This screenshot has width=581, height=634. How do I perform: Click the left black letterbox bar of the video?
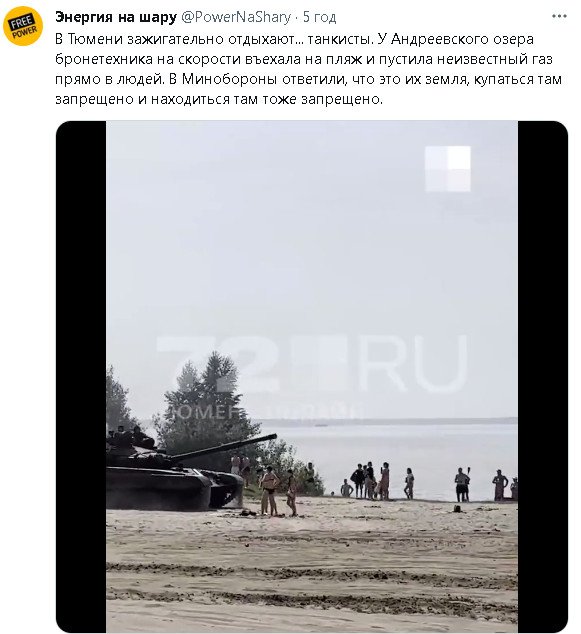[x=81, y=376]
